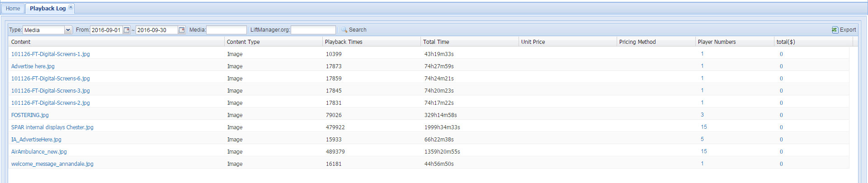Click the end date field 2016-09-30

(x=157, y=30)
